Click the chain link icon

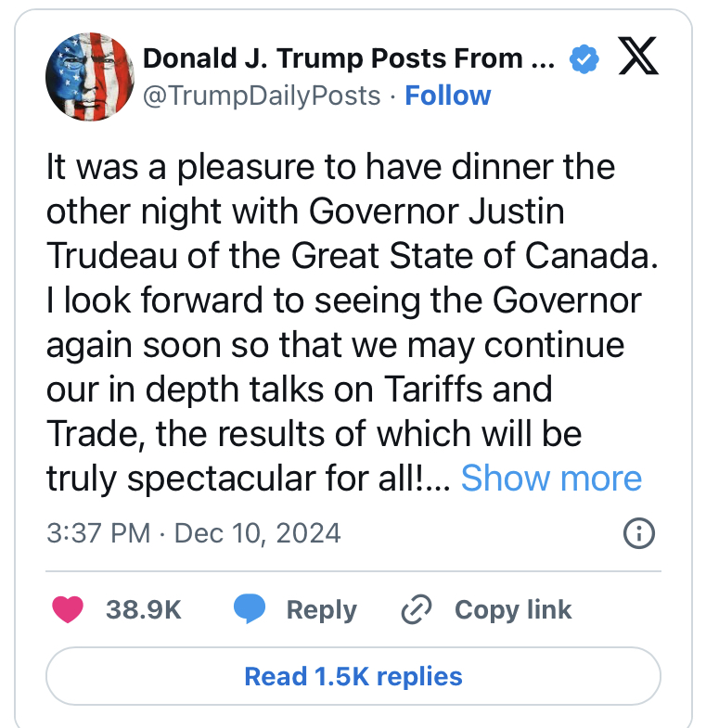(417, 609)
